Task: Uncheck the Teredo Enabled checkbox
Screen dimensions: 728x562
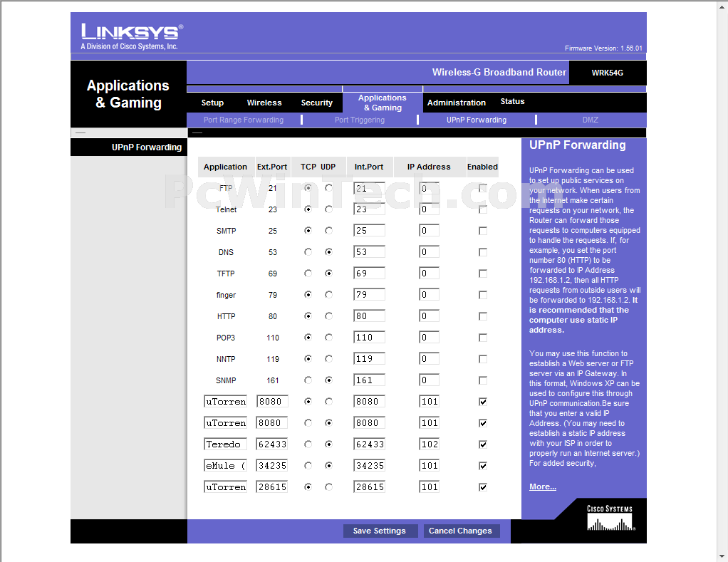Action: (x=483, y=444)
